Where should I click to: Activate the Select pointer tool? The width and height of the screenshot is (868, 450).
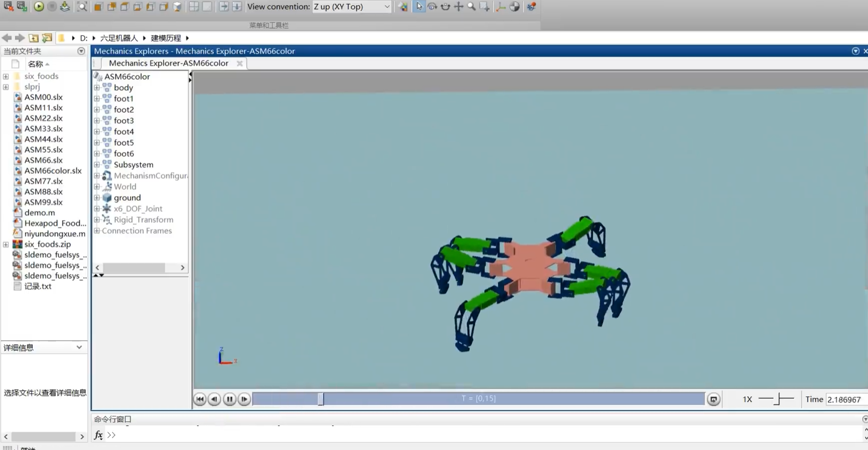[x=419, y=7]
